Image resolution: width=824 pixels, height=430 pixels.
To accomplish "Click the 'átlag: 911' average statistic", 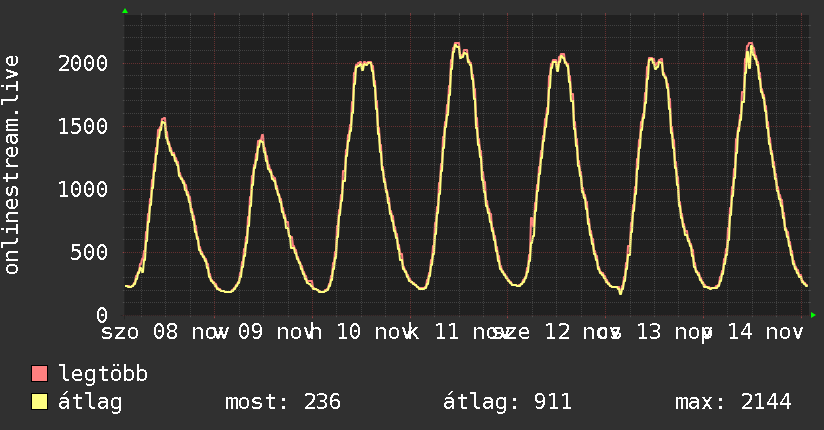I will [507, 402].
